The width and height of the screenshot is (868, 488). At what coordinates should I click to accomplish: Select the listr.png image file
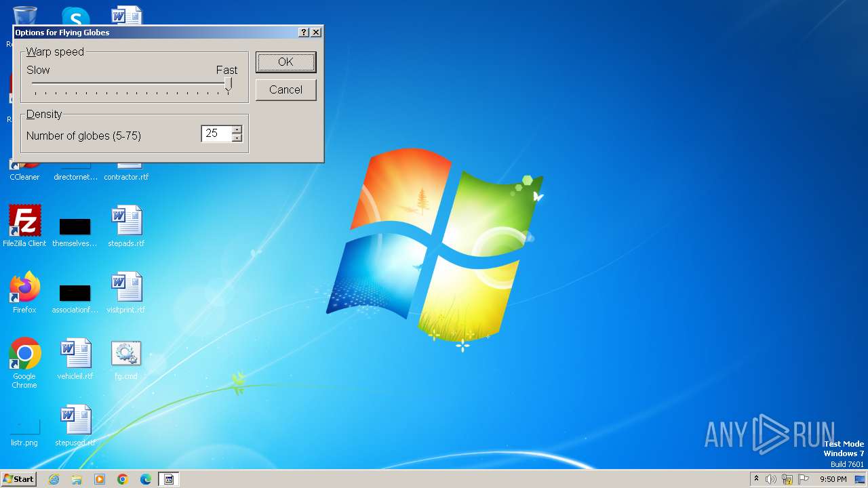pos(24,431)
